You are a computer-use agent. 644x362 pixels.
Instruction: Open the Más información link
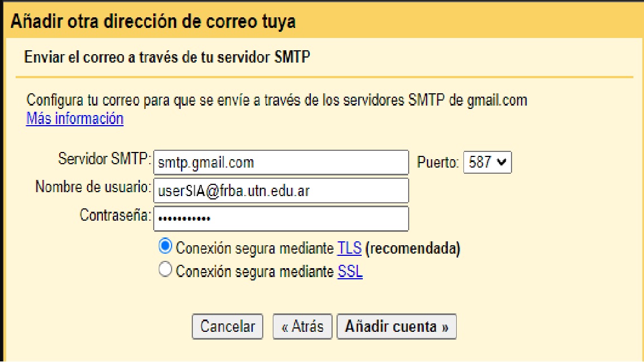[x=74, y=118]
